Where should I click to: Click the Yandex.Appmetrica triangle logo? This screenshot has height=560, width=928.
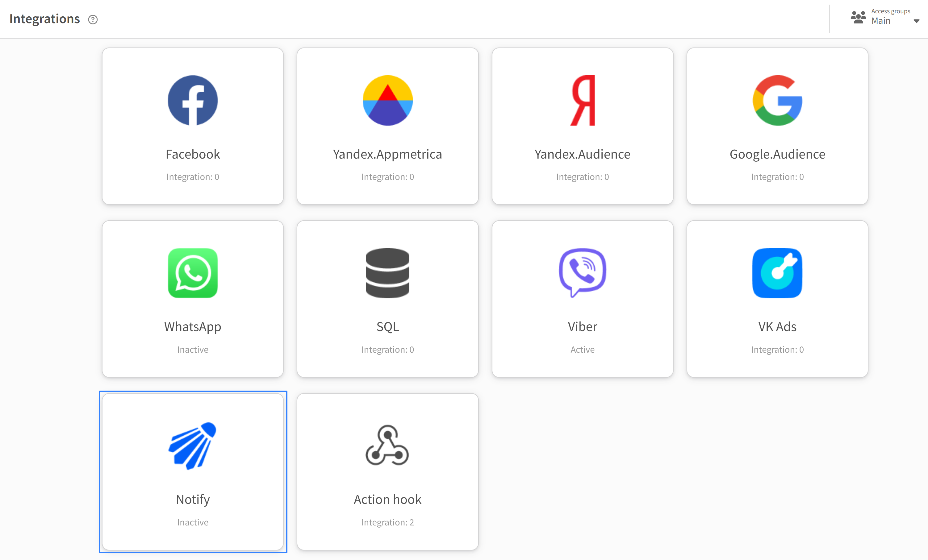(387, 101)
